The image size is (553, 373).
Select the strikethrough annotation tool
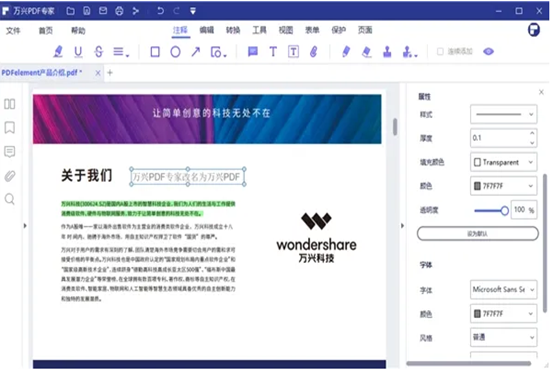(x=99, y=52)
